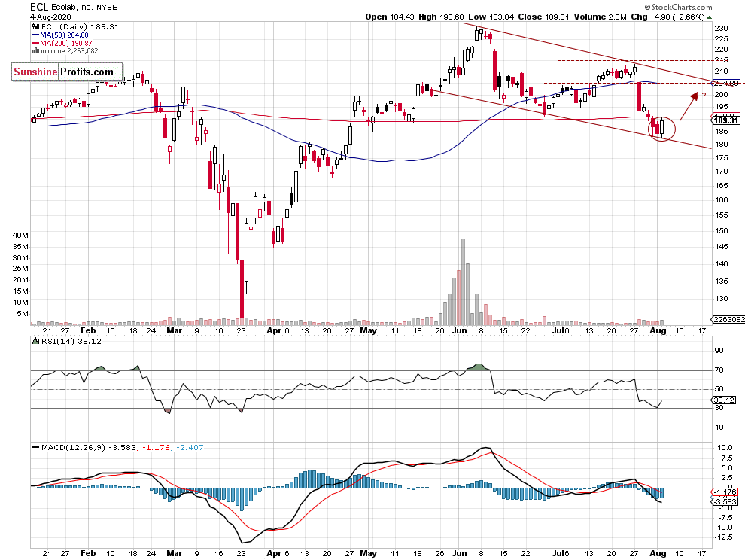The width and height of the screenshot is (745, 560).
Task: Click the 2263082 volume axis tag
Action: tap(728, 319)
